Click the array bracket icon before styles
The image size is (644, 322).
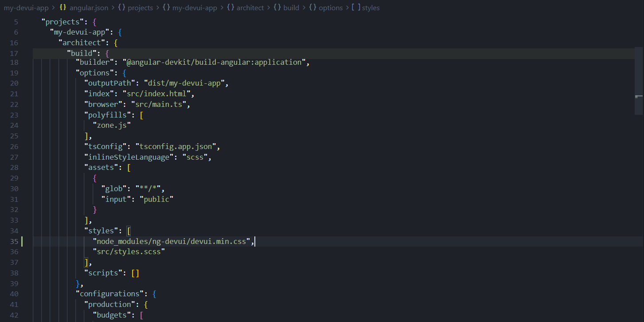click(356, 8)
